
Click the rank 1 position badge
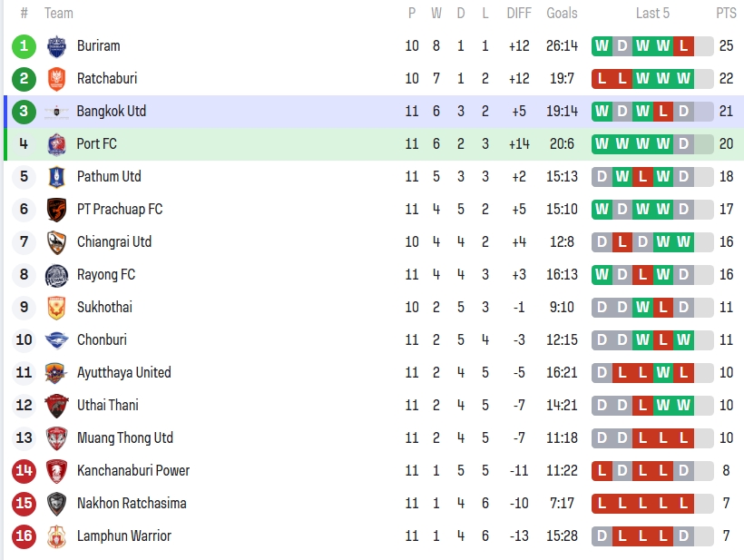pos(24,46)
